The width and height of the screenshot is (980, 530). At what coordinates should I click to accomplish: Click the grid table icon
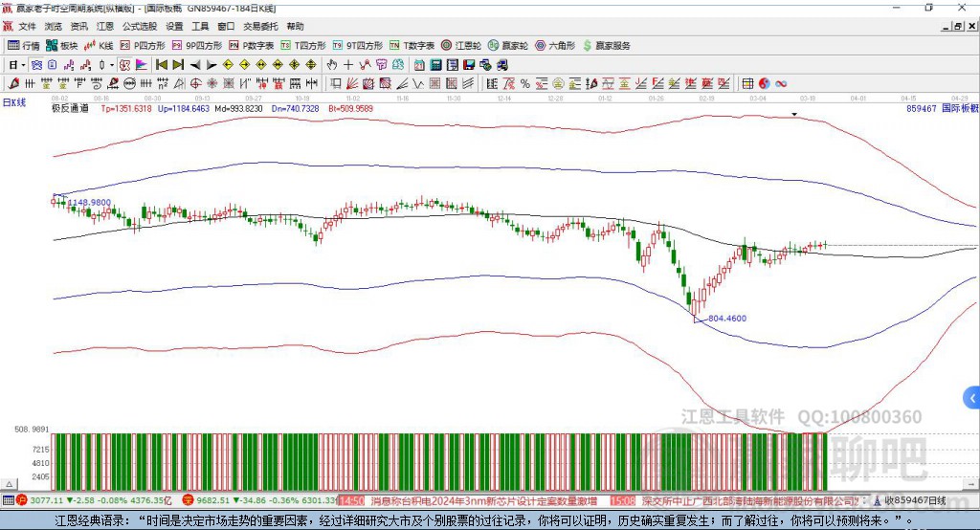pyautogui.click(x=747, y=83)
